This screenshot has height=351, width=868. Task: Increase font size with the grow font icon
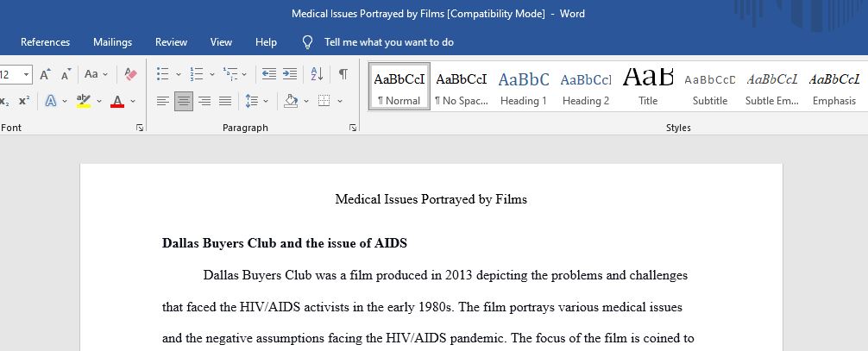(46, 74)
